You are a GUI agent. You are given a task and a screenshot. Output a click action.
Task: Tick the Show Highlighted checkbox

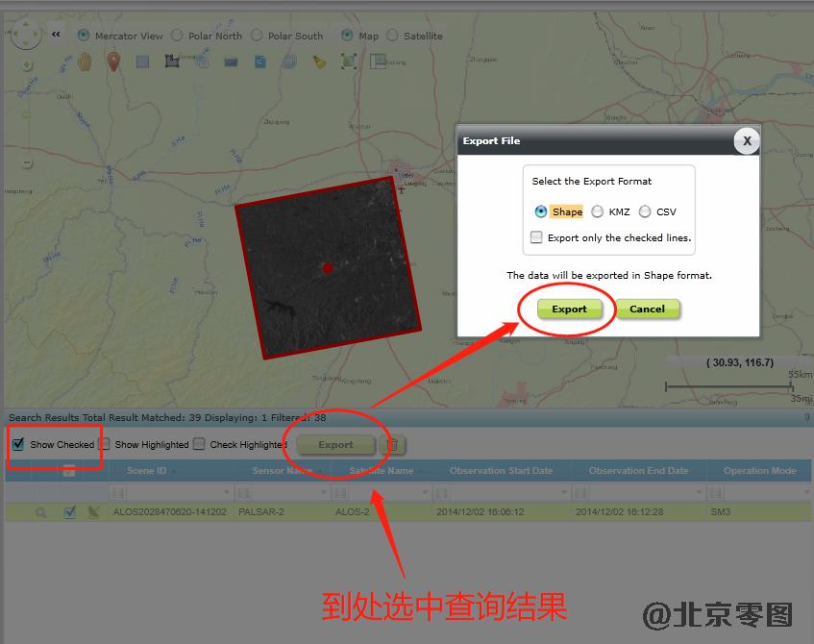pyautogui.click(x=107, y=444)
